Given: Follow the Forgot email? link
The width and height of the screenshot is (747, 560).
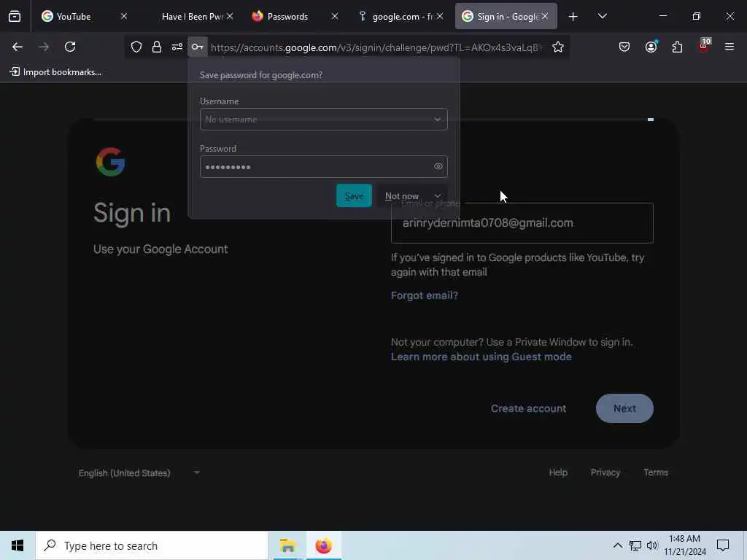Looking at the screenshot, I should tap(425, 295).
